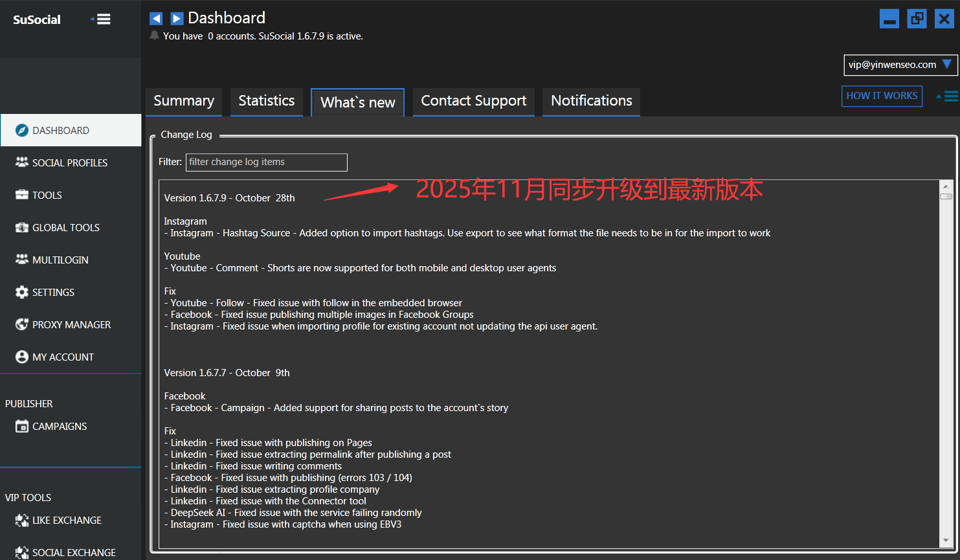The height and width of the screenshot is (560, 960).
Task: Switch to the Summary tab
Action: point(183,102)
